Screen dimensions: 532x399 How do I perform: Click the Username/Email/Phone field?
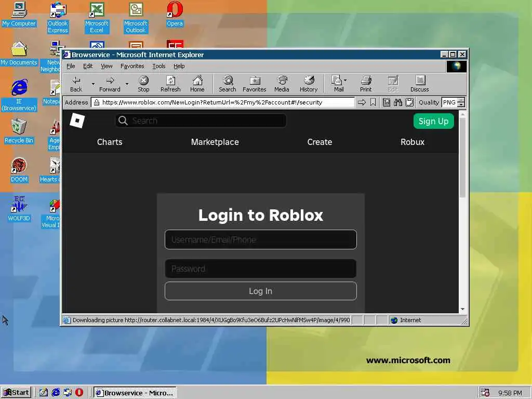[x=261, y=240]
